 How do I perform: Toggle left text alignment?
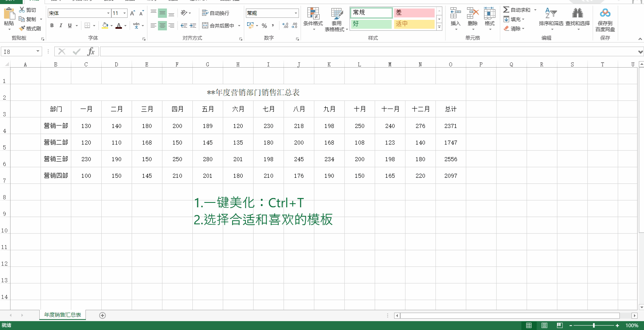point(154,26)
